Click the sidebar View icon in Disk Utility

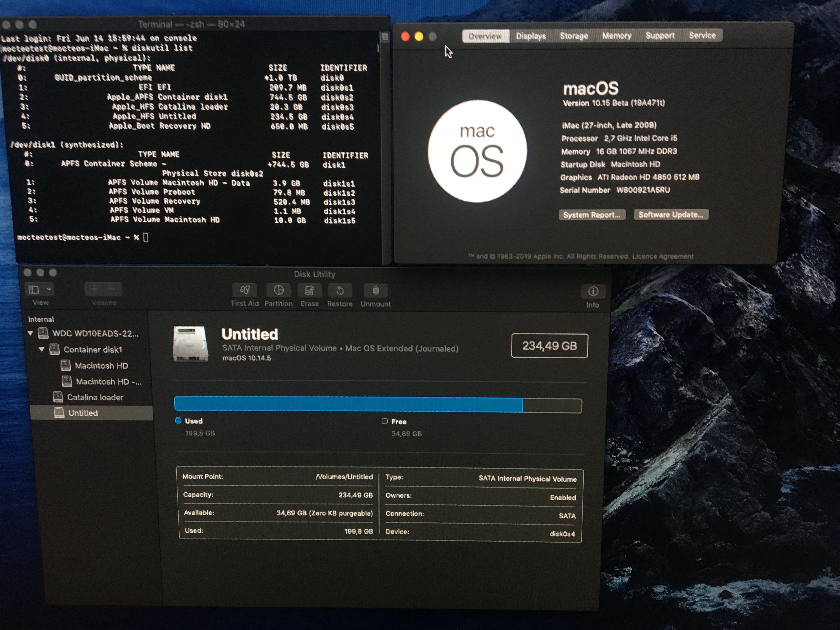point(34,290)
